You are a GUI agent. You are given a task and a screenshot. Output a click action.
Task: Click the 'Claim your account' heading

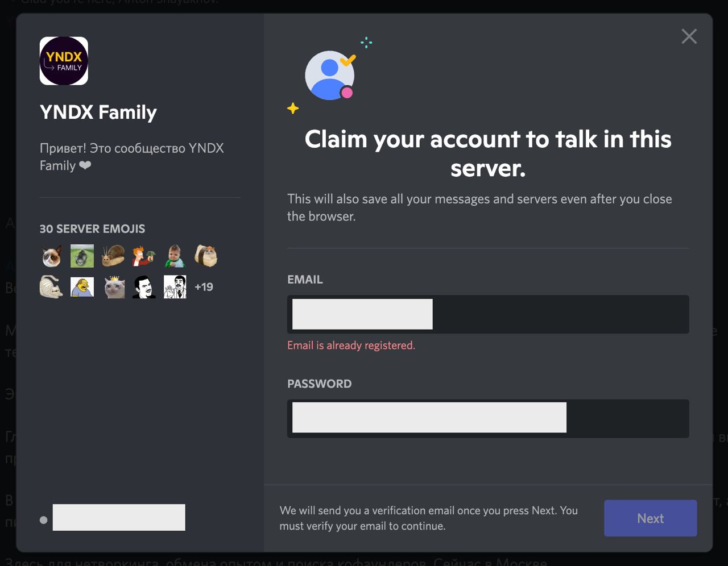click(x=488, y=153)
